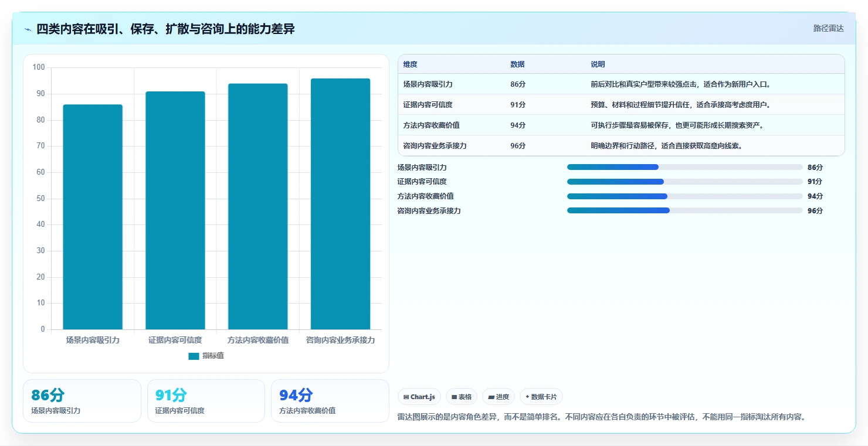Click the 96分 value after the progress bar
The height and width of the screenshot is (446, 868).
(815, 211)
